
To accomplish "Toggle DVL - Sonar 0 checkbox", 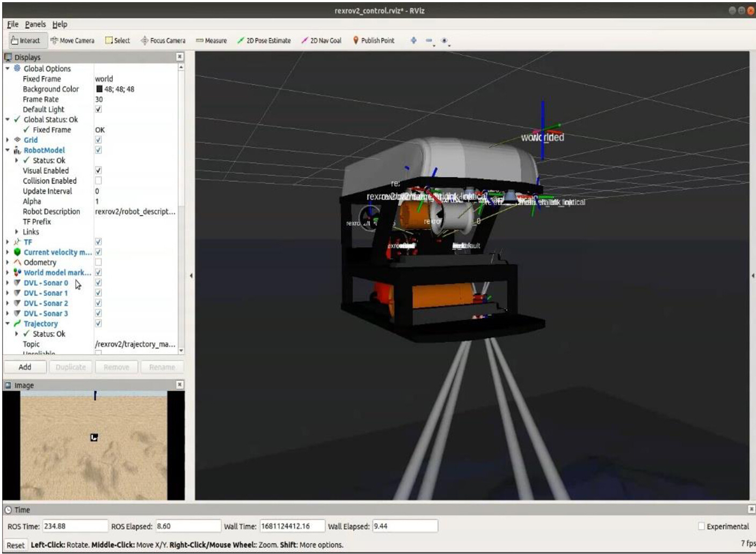I will [98, 282].
